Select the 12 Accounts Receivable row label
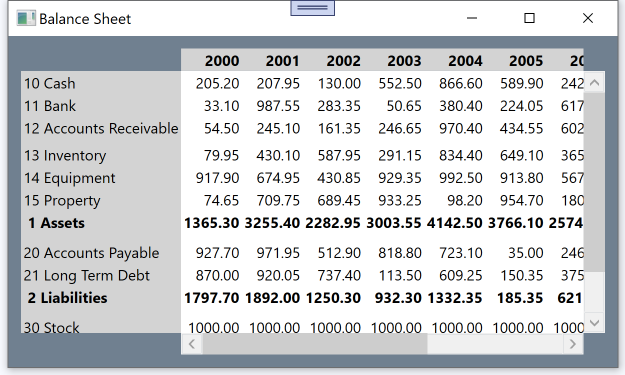 click(x=101, y=128)
